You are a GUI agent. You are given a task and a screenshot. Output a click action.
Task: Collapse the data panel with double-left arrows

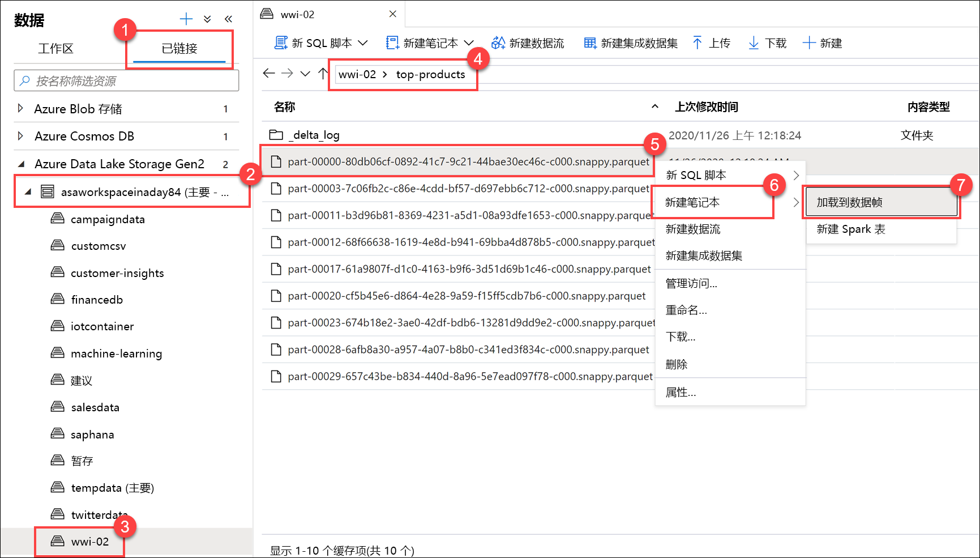228,19
